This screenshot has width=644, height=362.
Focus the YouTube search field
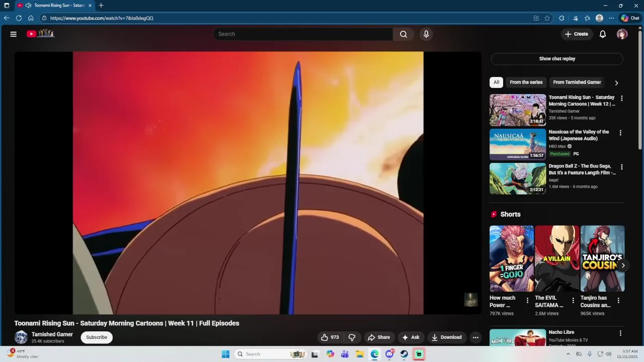303,34
